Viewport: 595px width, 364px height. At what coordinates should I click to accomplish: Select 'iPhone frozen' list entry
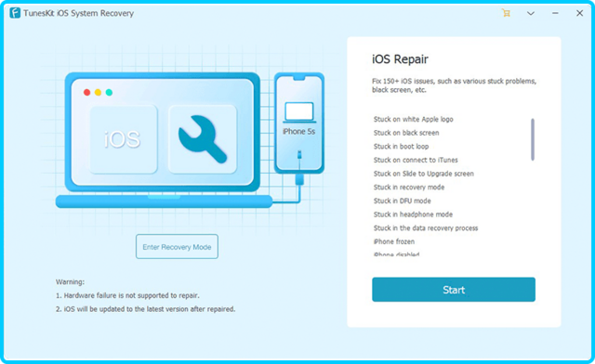(394, 241)
